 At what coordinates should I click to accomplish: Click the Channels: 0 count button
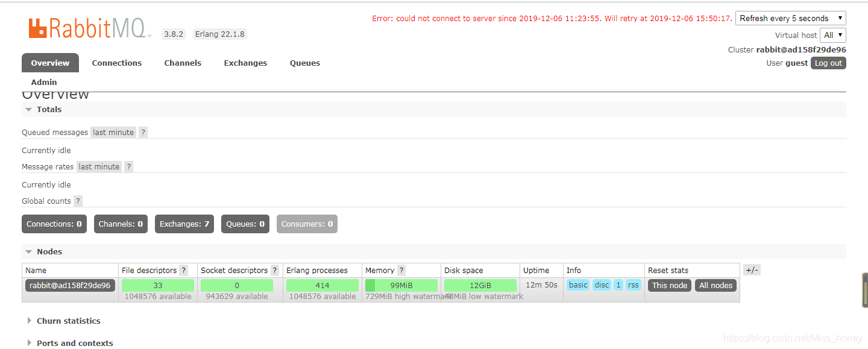(x=121, y=224)
